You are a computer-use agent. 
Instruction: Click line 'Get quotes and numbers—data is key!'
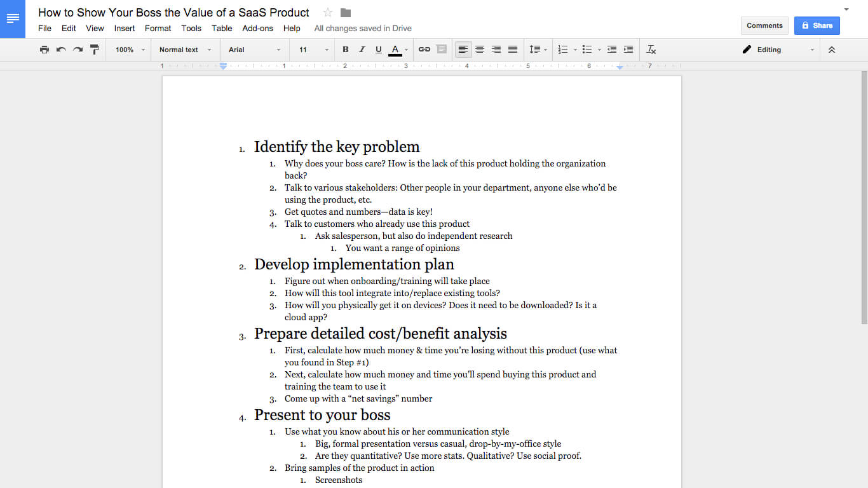point(358,212)
